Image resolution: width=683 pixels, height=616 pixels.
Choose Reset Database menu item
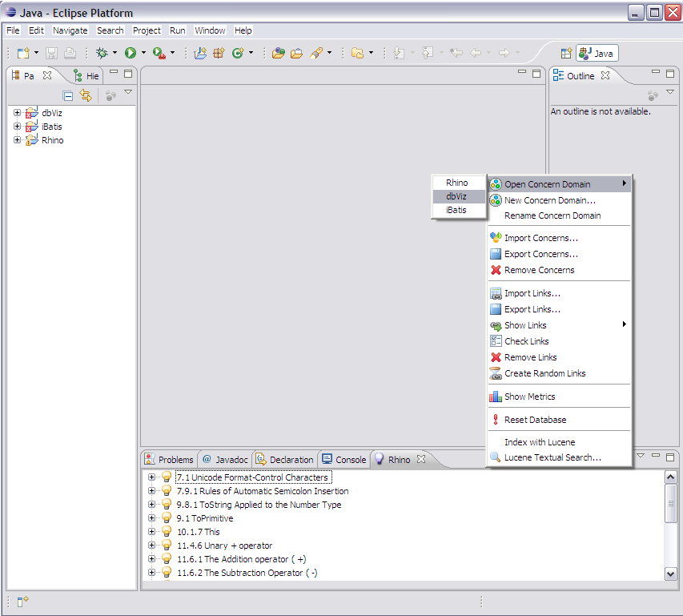pyautogui.click(x=560, y=420)
